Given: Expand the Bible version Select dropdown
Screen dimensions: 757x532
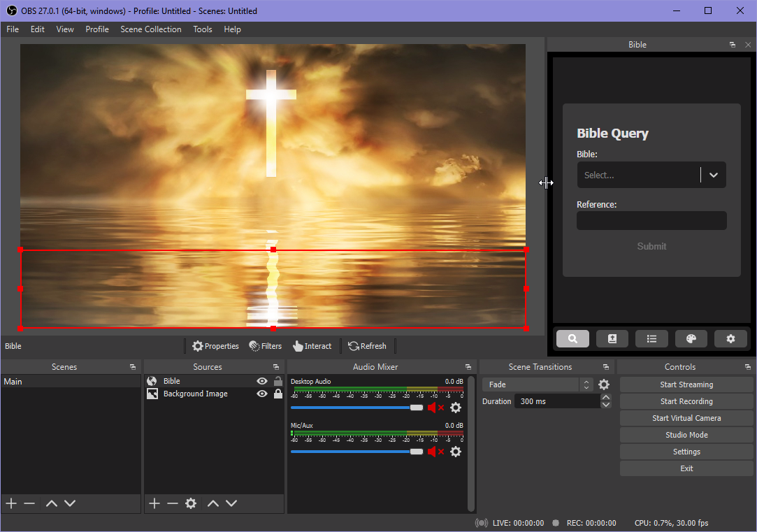Looking at the screenshot, I should pos(713,175).
